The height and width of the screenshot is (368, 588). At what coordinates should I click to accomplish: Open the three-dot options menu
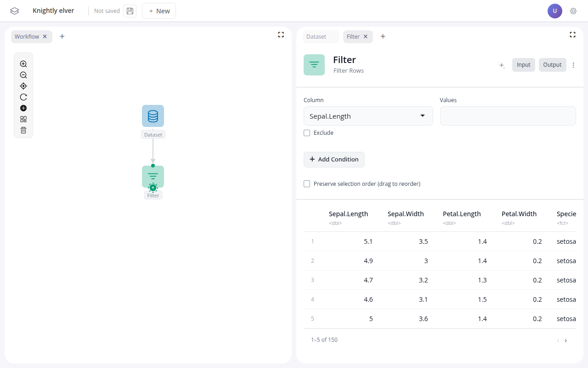(573, 65)
